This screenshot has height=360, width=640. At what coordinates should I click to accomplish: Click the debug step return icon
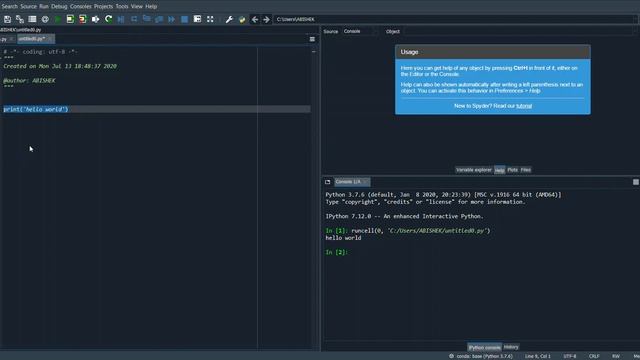click(x=159, y=19)
